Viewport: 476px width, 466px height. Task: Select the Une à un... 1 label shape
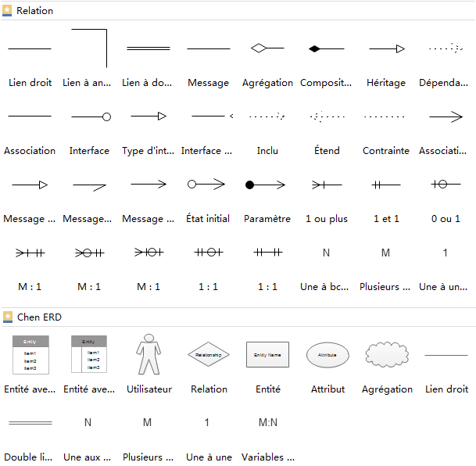(x=445, y=253)
